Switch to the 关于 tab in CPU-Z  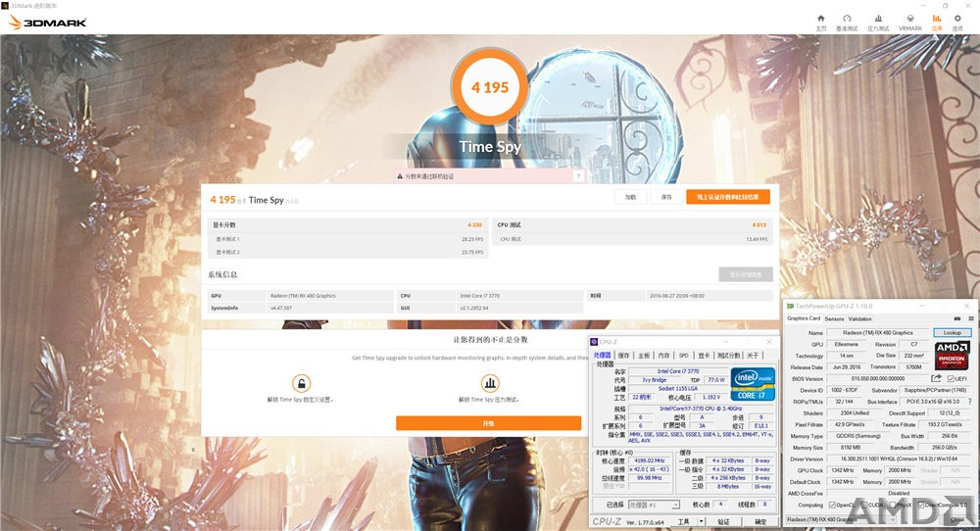coord(753,356)
